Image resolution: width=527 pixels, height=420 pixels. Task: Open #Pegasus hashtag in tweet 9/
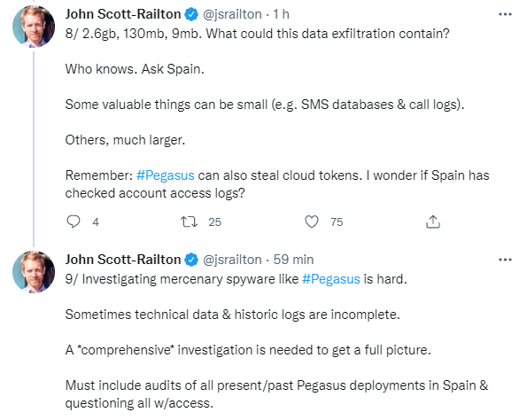pos(331,279)
